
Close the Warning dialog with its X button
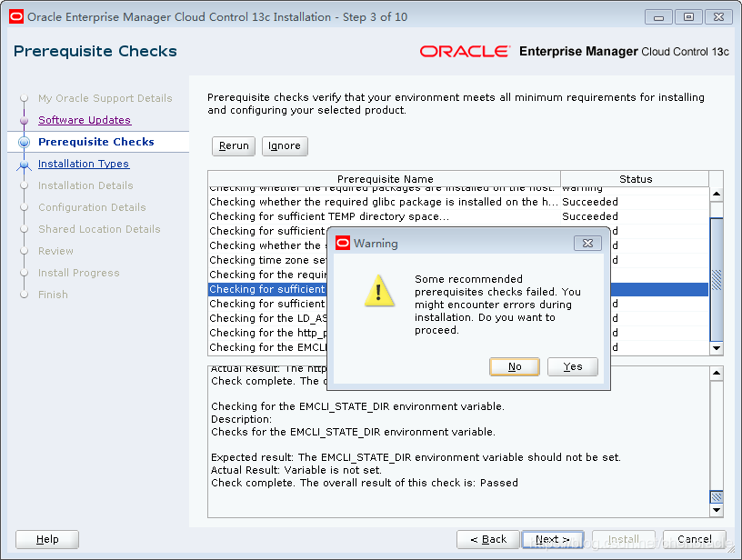[587, 243]
